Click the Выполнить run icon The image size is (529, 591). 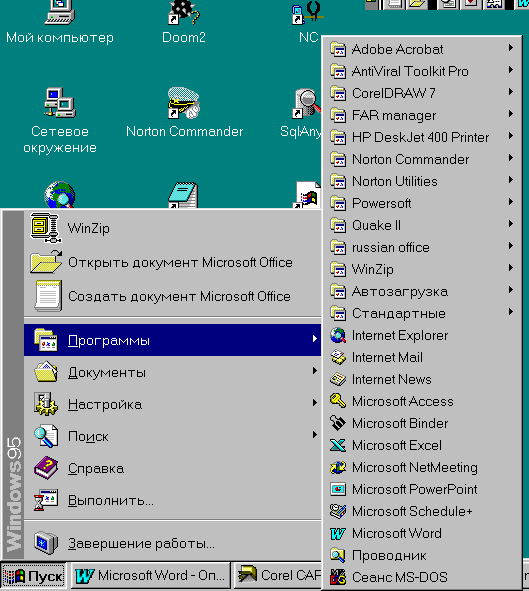point(46,500)
